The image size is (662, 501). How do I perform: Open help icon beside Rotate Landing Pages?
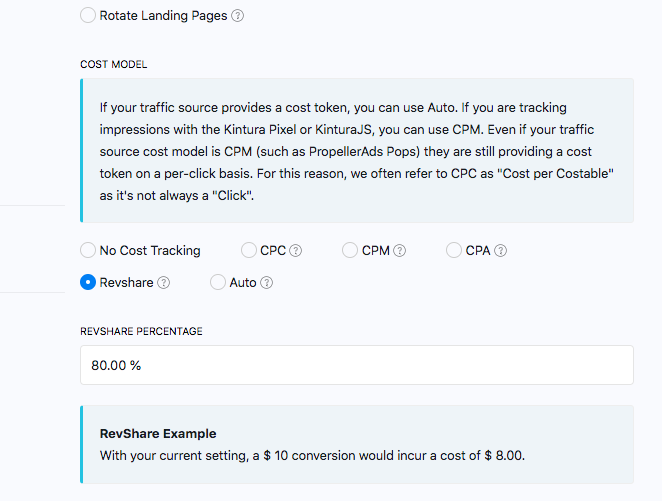point(237,16)
